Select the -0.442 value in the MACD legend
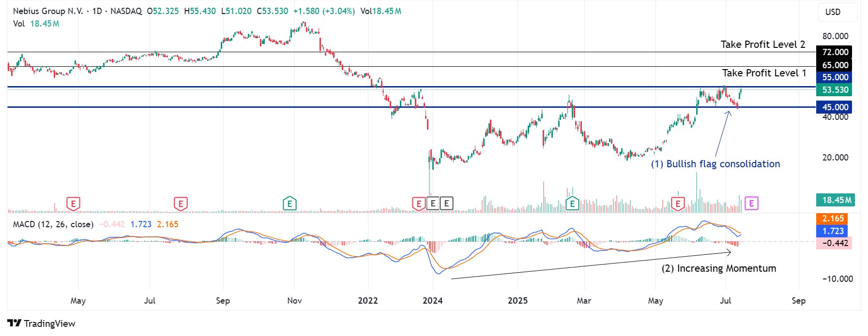868x336 pixels. (x=112, y=224)
